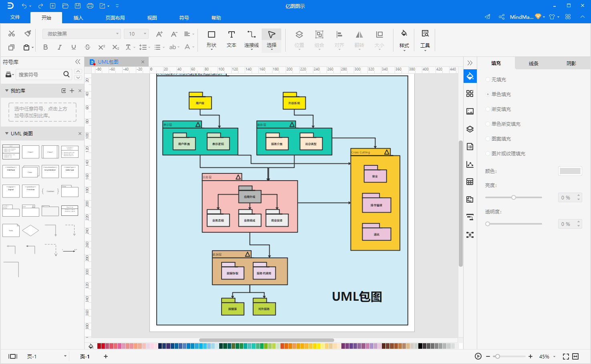Select 无填充 no fill option
The width and height of the screenshot is (591, 364).
click(x=496, y=80)
